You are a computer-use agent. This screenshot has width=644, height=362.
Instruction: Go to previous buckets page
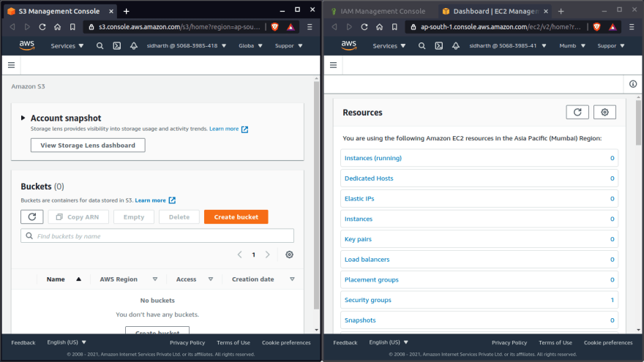click(x=240, y=254)
